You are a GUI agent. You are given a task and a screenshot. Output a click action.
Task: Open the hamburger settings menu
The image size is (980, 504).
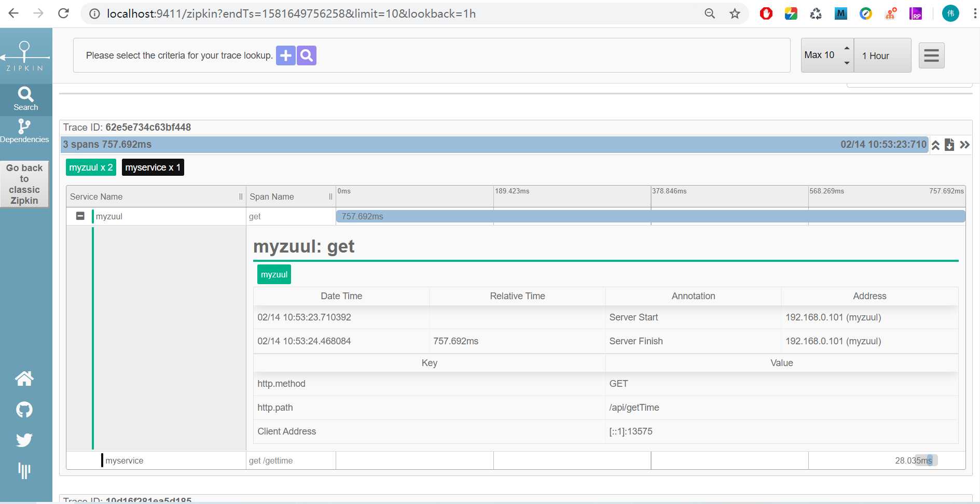click(931, 55)
